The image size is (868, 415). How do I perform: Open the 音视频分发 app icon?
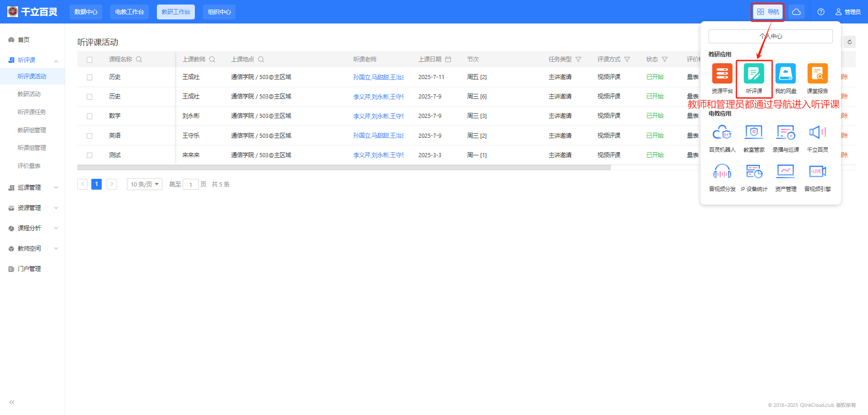point(722,172)
